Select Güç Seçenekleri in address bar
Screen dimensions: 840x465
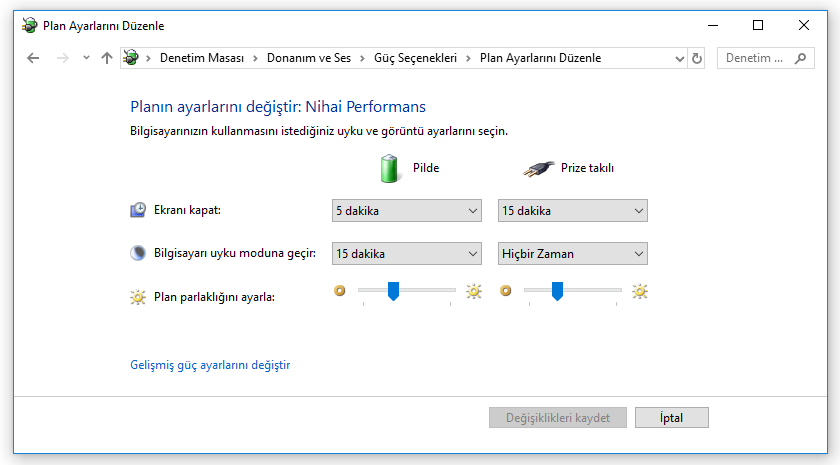tap(414, 58)
